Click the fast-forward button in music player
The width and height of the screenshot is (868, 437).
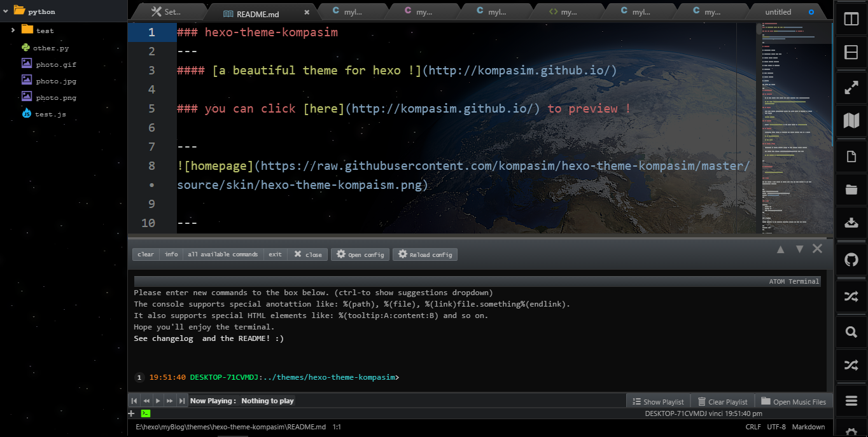pos(170,401)
